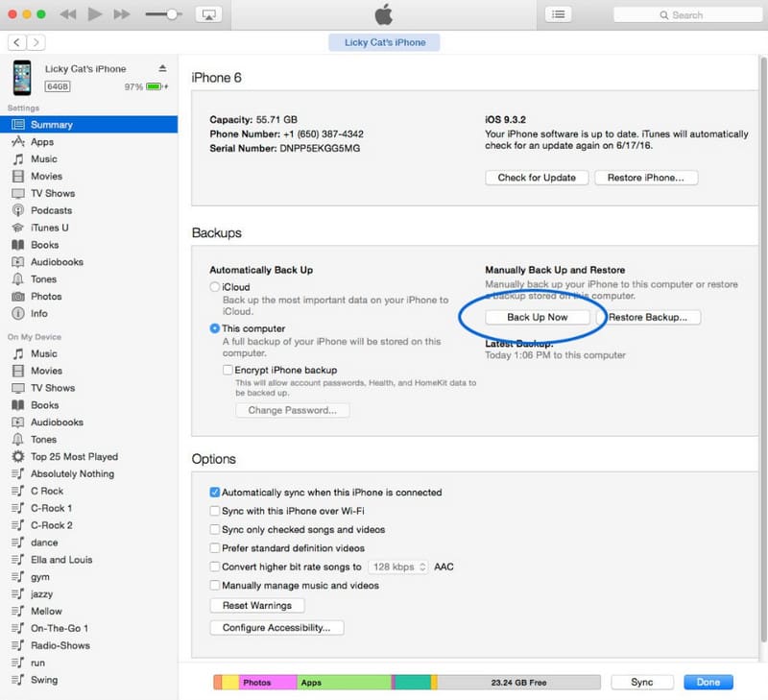Select the Photos camera icon
Image resolution: width=768 pixels, height=700 pixels.
click(x=18, y=297)
